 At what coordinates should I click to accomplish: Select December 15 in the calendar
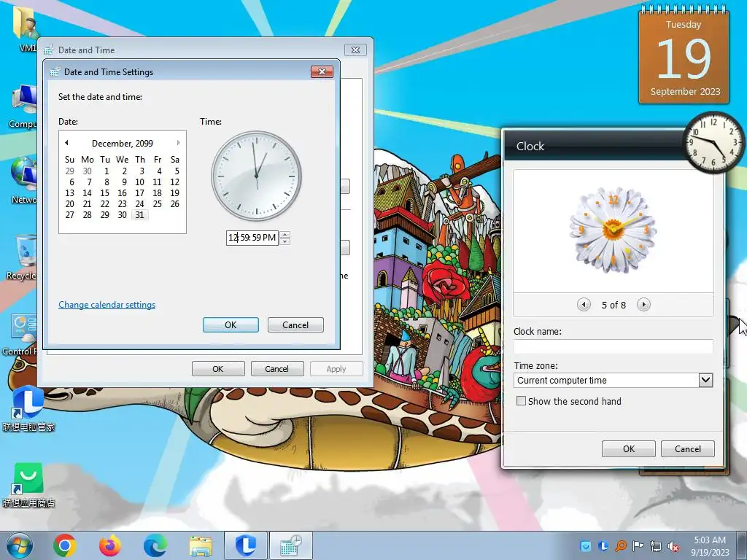(105, 192)
